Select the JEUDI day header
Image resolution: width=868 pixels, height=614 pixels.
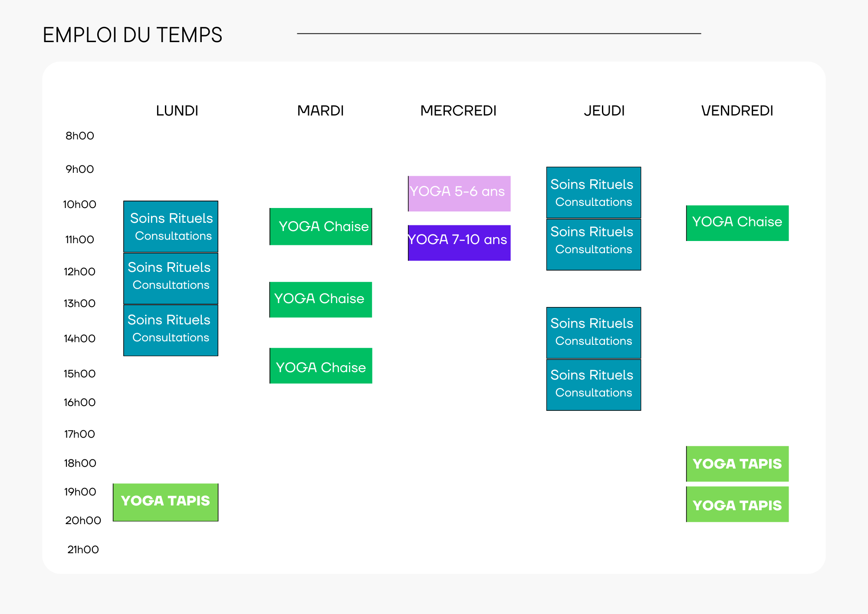[604, 111]
